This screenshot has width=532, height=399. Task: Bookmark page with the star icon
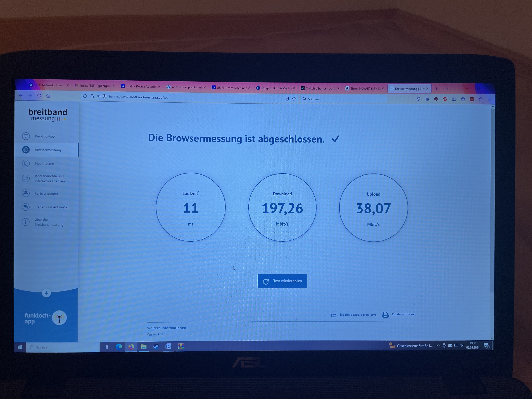click(x=294, y=99)
